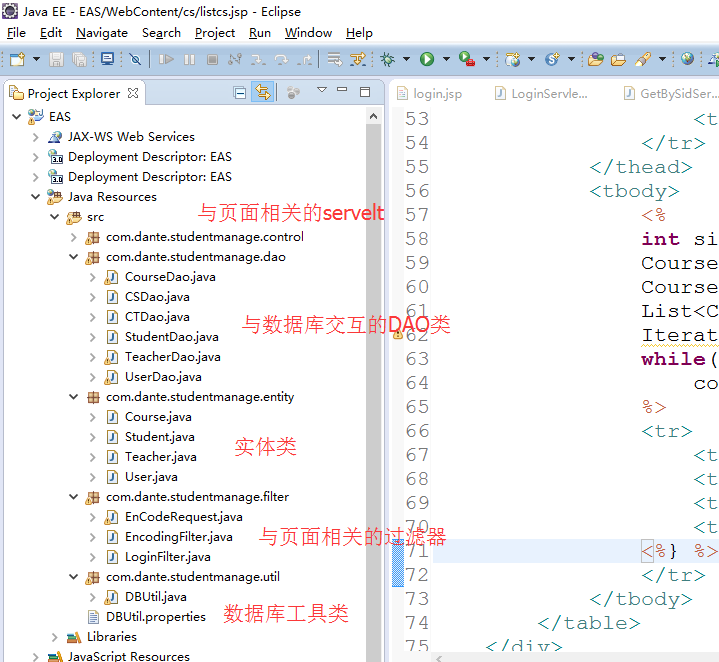Switch to the GetBySidSer... editor tab
Screen dimensions: 719x662
(671, 94)
